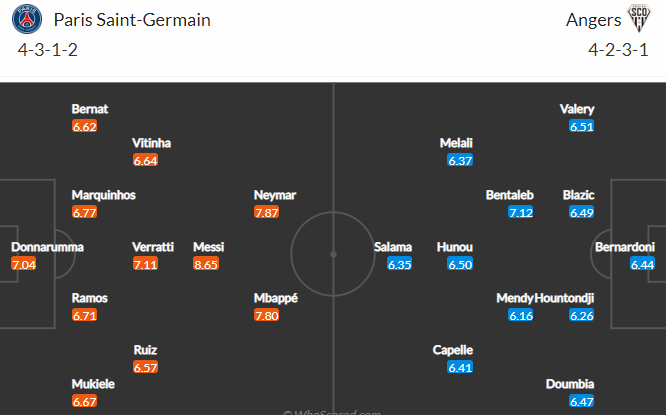Click player name Marquinhos
This screenshot has width=666, height=415.
[104, 195]
